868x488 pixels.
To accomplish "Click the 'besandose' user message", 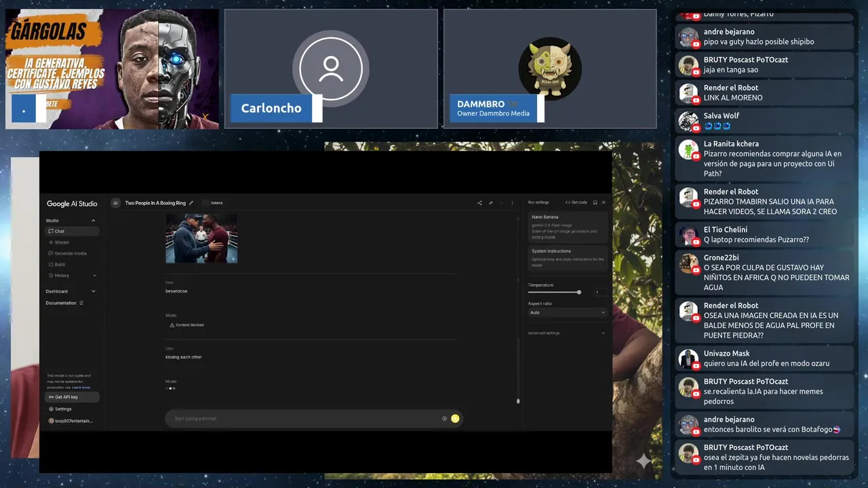I will click(176, 291).
